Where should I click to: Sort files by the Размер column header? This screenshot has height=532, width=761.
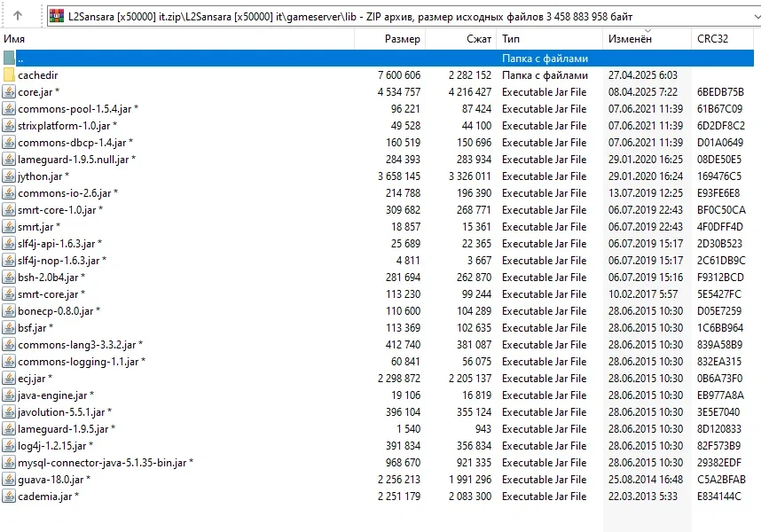[403, 39]
